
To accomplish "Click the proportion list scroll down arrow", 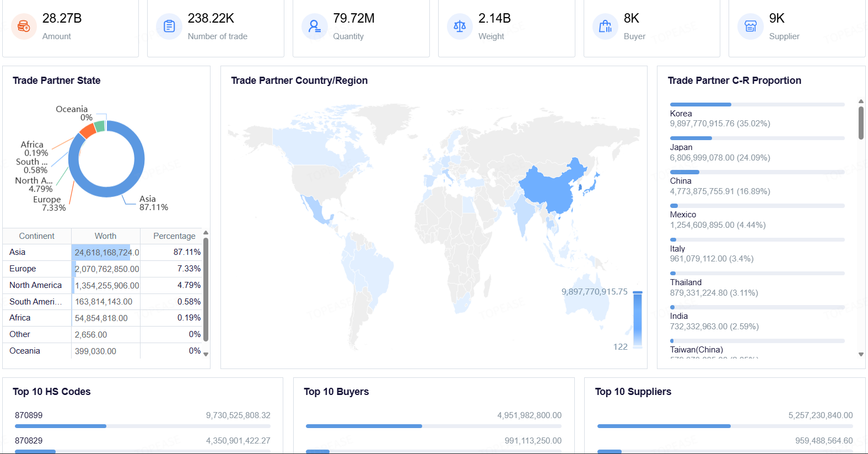I will click(861, 355).
